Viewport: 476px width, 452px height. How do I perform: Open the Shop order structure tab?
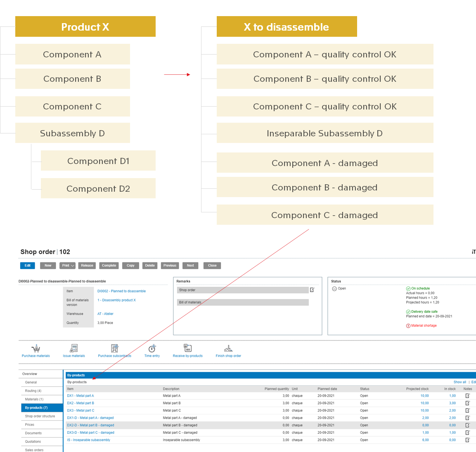click(x=40, y=416)
